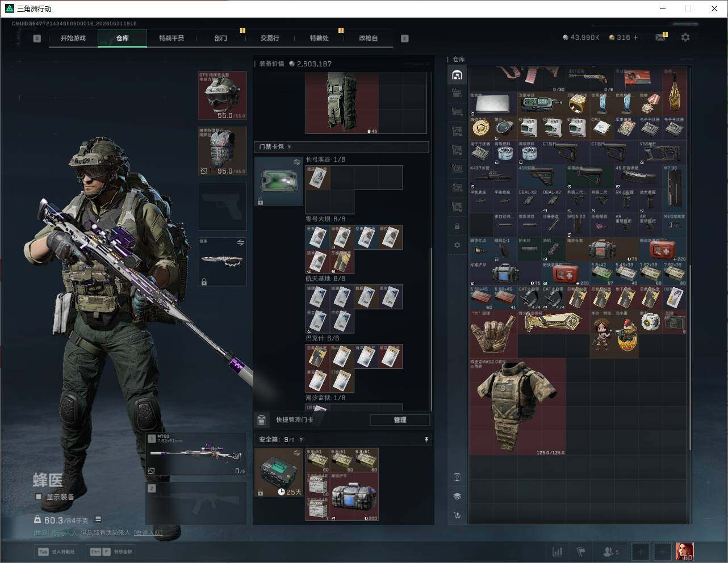Select the empty pistol slot
The width and height of the screenshot is (728, 563).
pyautogui.click(x=222, y=207)
